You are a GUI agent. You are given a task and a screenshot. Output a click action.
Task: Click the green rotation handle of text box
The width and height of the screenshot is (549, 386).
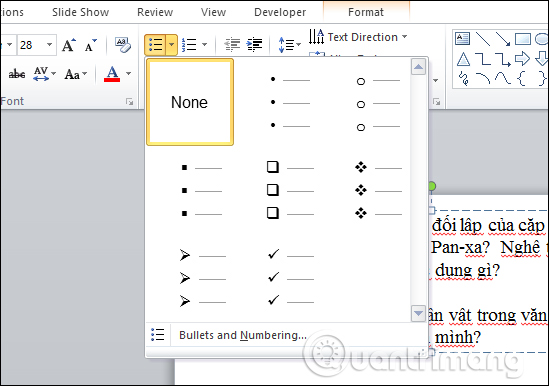coord(432,186)
